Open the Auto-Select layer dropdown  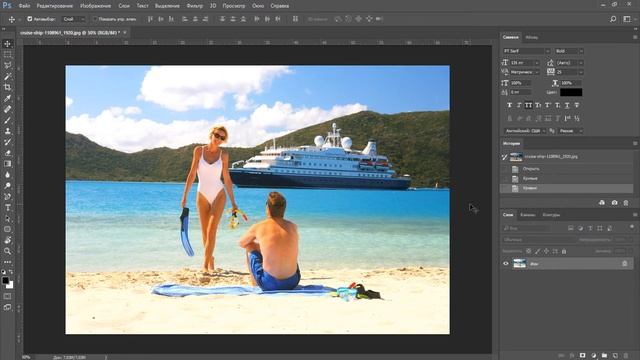coord(74,19)
